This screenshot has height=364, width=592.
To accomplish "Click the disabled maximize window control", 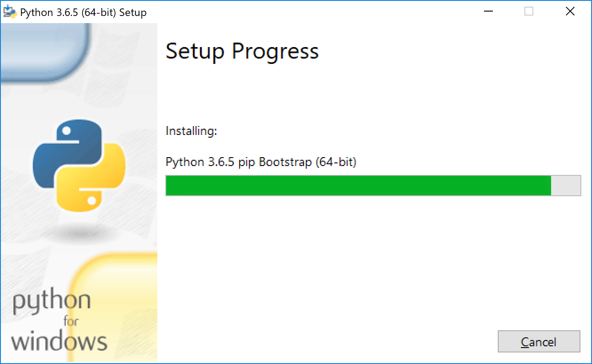I will (x=529, y=11).
